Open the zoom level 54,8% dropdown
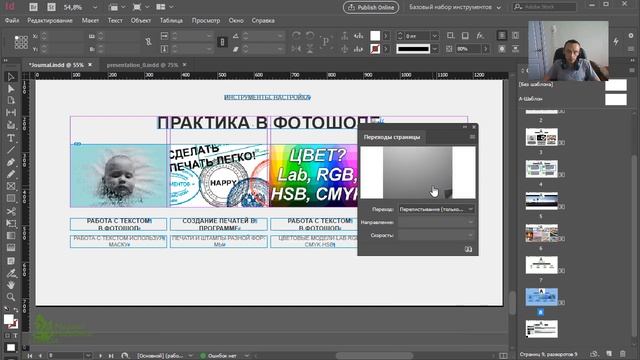Image resolution: width=640 pixels, height=360 pixels. (x=95, y=7)
